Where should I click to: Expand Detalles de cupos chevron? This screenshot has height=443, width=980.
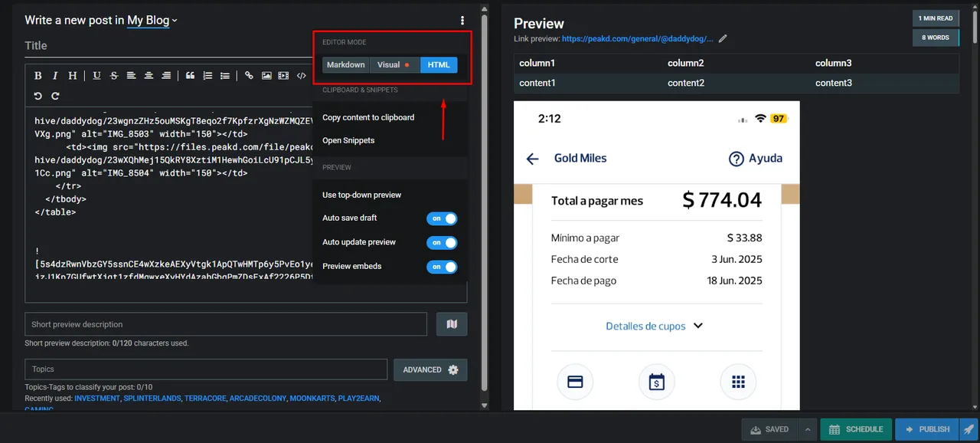pos(697,326)
